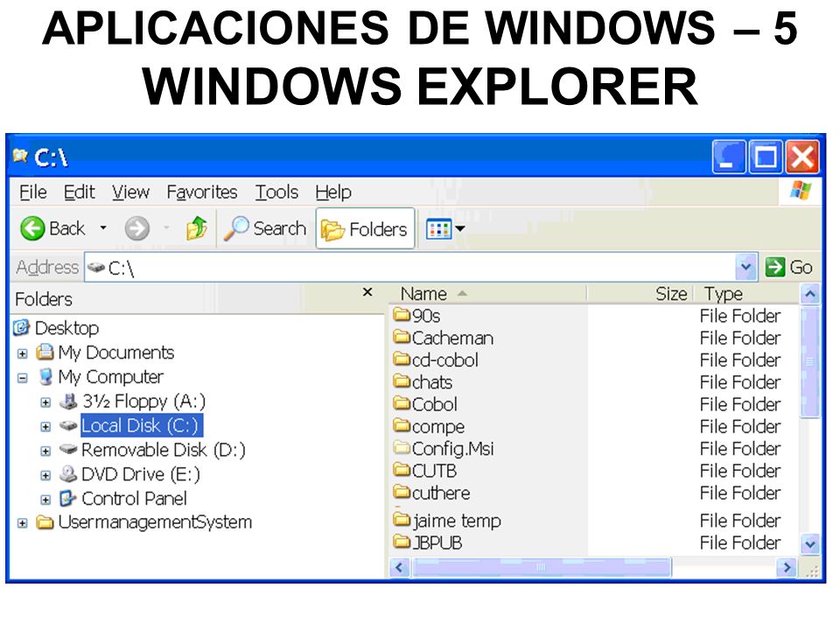
Task: Click the My Documents folder icon
Action: point(45,352)
